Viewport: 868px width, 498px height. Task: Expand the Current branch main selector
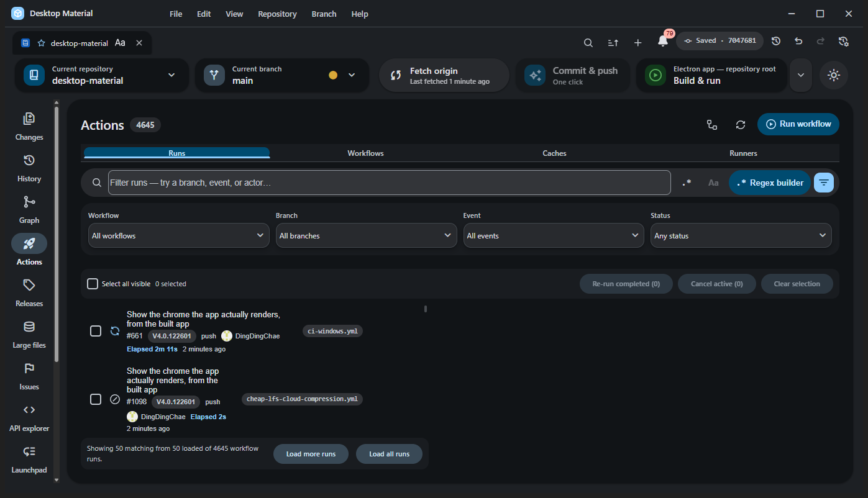click(x=282, y=75)
